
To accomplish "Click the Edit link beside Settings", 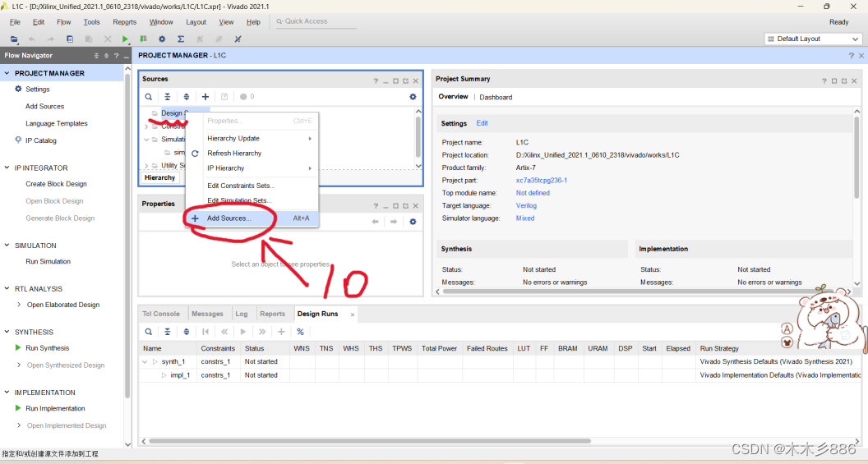I will pos(482,123).
